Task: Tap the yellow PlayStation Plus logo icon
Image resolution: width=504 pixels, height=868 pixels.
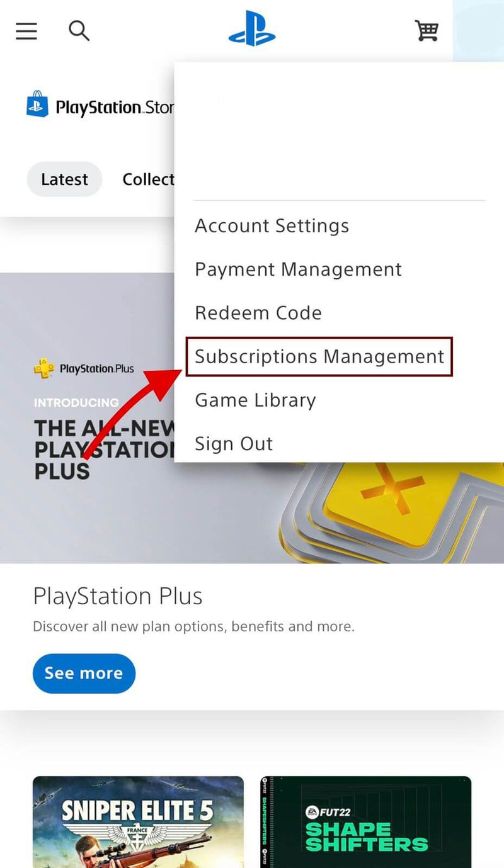Action: [x=43, y=368]
